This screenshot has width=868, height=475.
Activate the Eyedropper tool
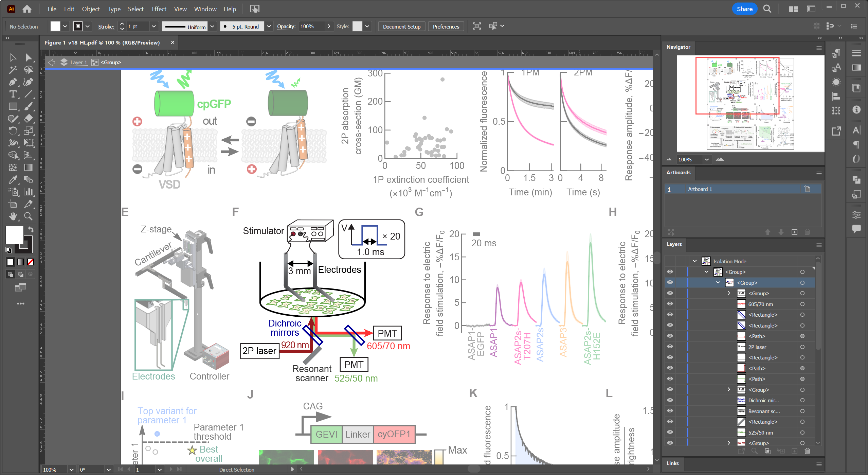pyautogui.click(x=13, y=179)
